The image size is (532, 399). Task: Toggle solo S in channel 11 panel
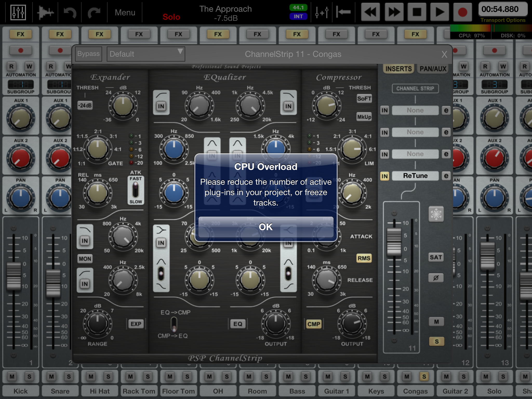436,341
